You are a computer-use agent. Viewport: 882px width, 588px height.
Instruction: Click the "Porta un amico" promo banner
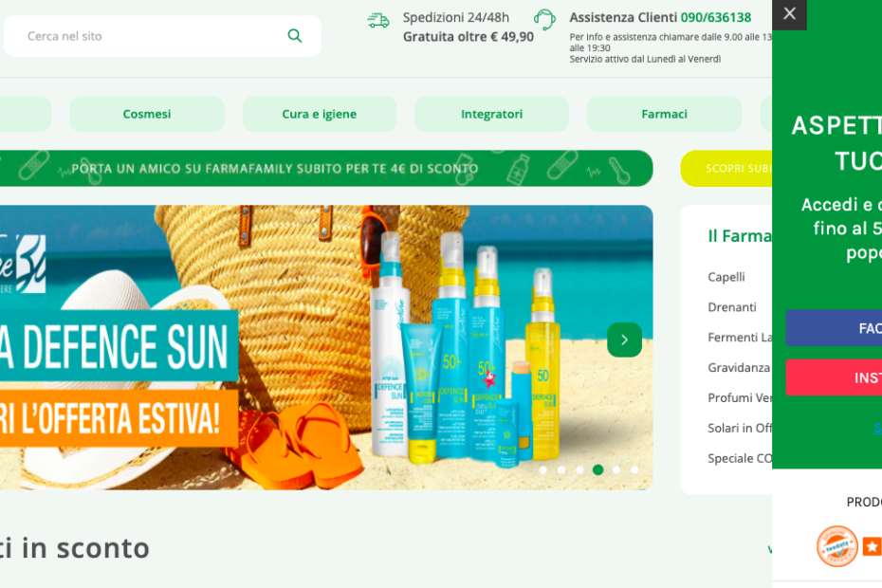pos(326,168)
